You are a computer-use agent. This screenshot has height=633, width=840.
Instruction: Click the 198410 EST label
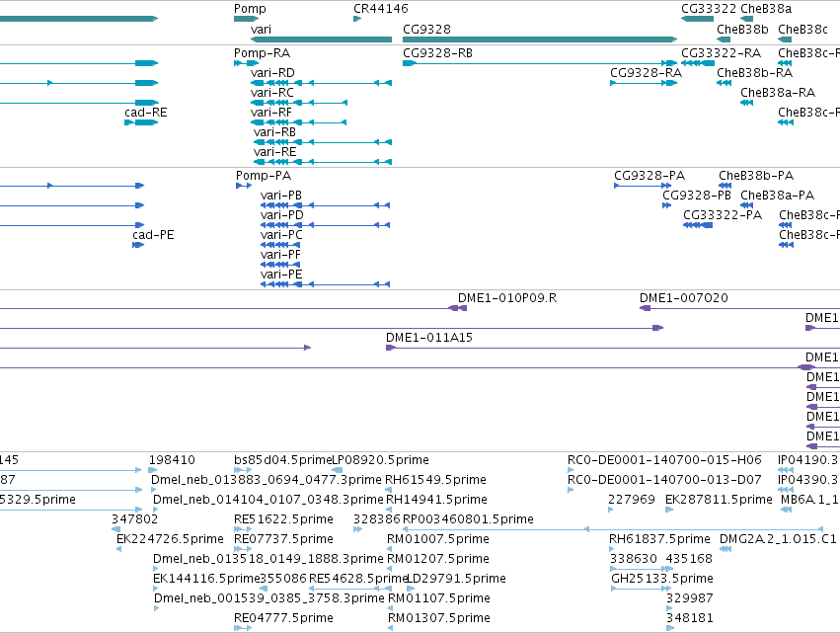pos(172,460)
